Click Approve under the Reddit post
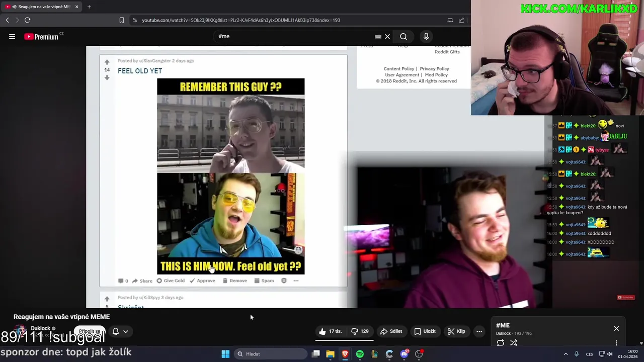 pos(202,281)
